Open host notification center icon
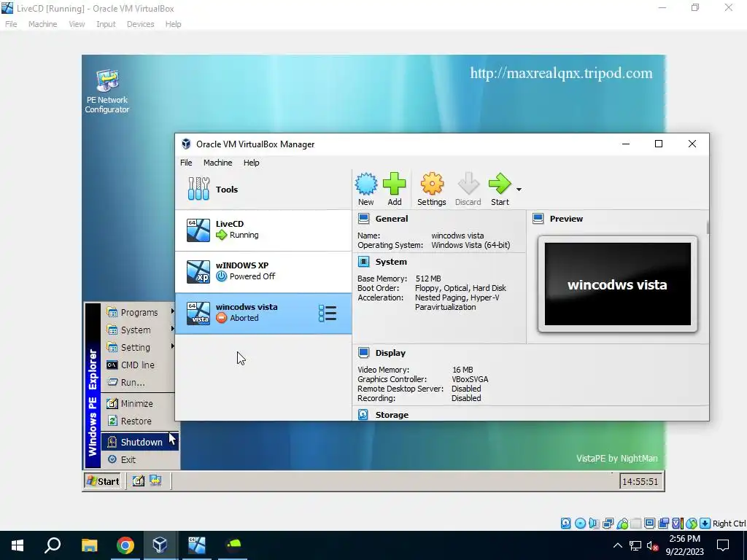This screenshot has width=747, height=560. tap(723, 545)
